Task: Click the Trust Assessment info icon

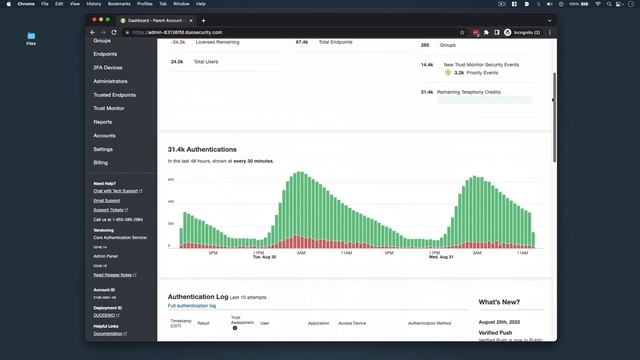Action: pyautogui.click(x=235, y=328)
